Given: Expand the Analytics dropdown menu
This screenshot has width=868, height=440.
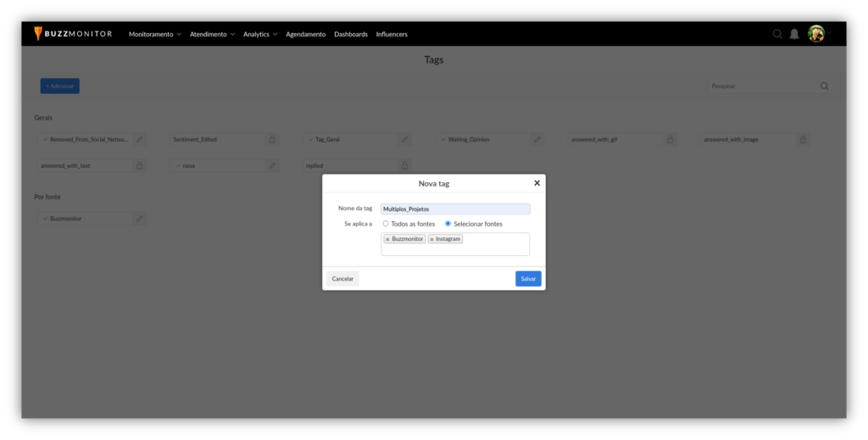Looking at the screenshot, I should (x=260, y=34).
